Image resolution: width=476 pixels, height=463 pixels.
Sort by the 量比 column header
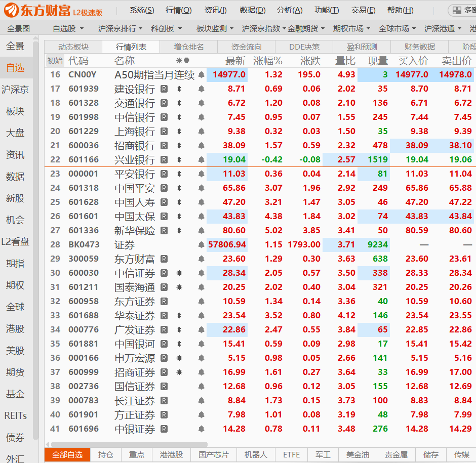pyautogui.click(x=345, y=61)
